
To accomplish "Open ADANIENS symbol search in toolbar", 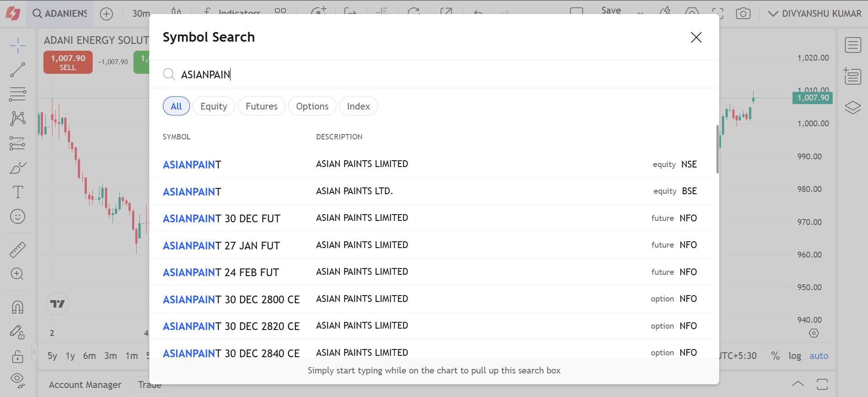I will click(x=60, y=14).
